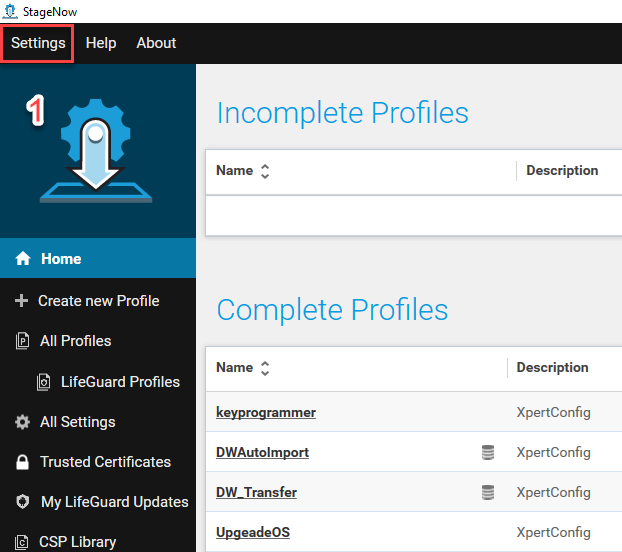Screen dimensions: 622x552
Task: Click the gear icon for All Settings
Action: (22, 422)
